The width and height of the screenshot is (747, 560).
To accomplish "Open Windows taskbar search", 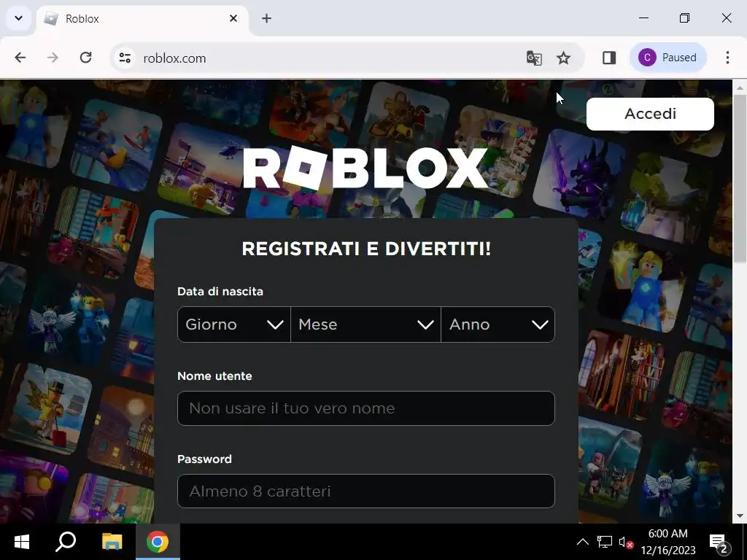I will 65,542.
